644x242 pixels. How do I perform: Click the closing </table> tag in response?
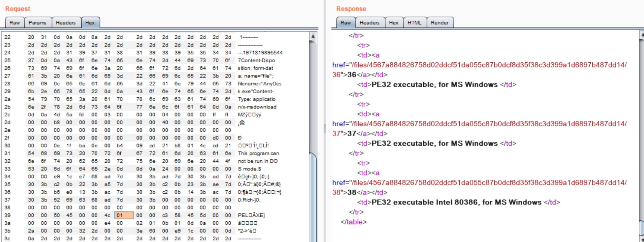[x=353, y=222]
